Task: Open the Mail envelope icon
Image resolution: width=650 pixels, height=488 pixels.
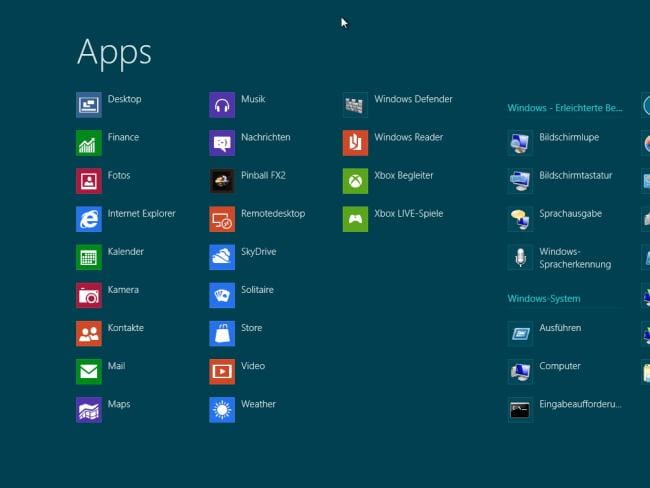Action: (89, 372)
